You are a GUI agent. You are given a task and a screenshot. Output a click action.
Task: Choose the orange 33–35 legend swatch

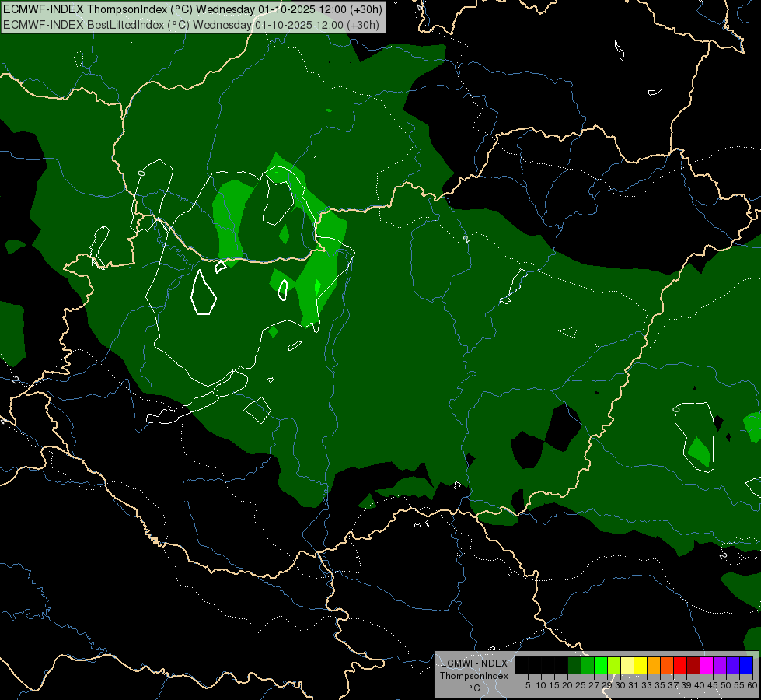click(x=654, y=665)
